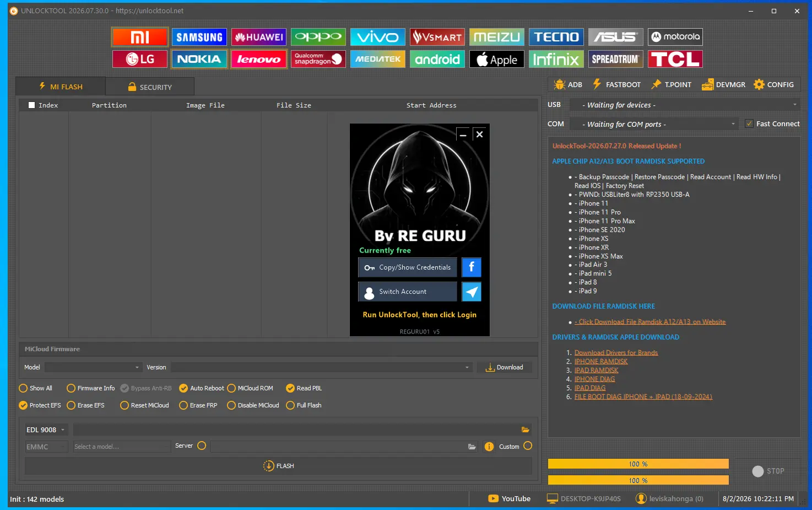Open Facebook page from RE GURU popup

(x=472, y=267)
